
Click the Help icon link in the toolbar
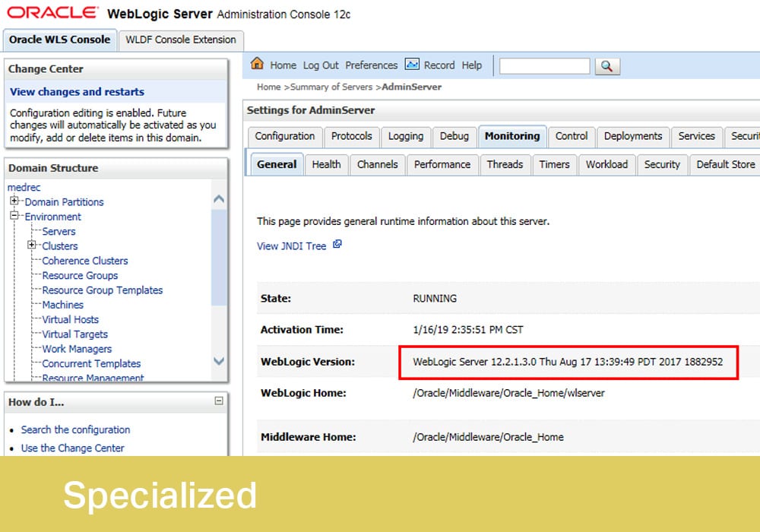(x=472, y=65)
